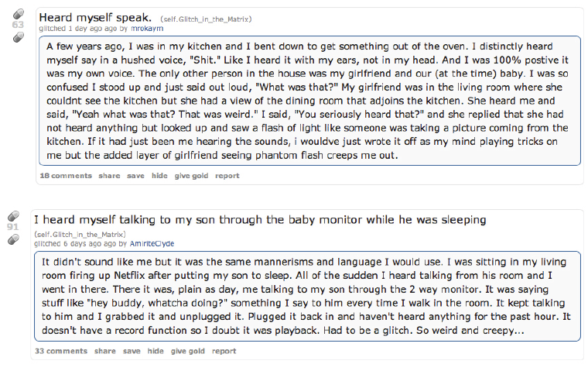Report the 'Heard myself speak.' post
Image resolution: width=588 pixels, height=371 pixels.
tap(227, 176)
